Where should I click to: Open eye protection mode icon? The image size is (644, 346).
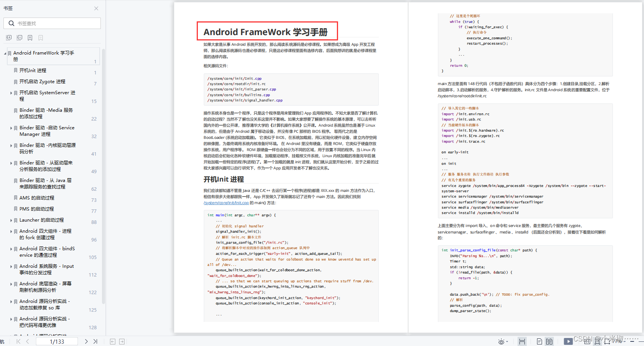click(x=502, y=341)
